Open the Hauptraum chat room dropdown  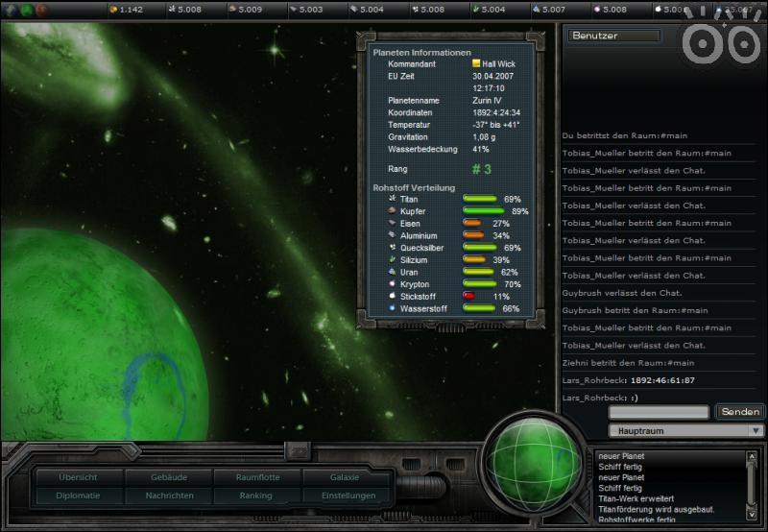point(686,431)
